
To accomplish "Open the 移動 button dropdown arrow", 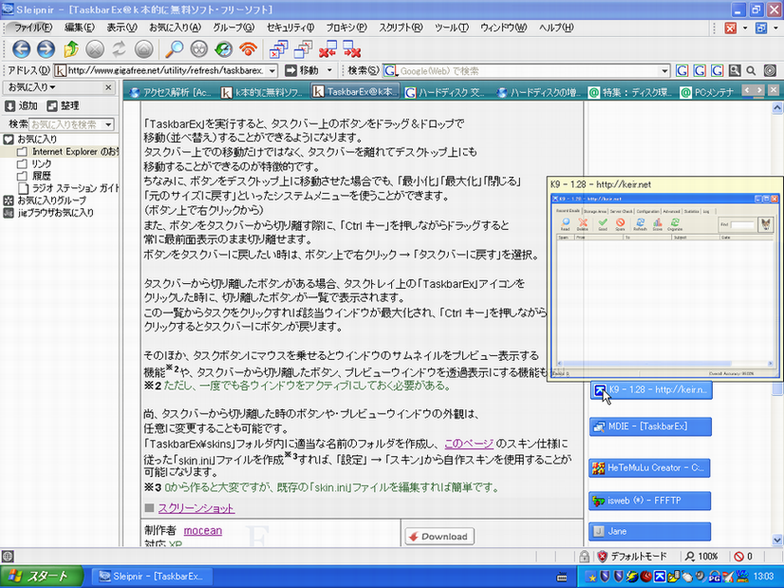I will pos(330,70).
